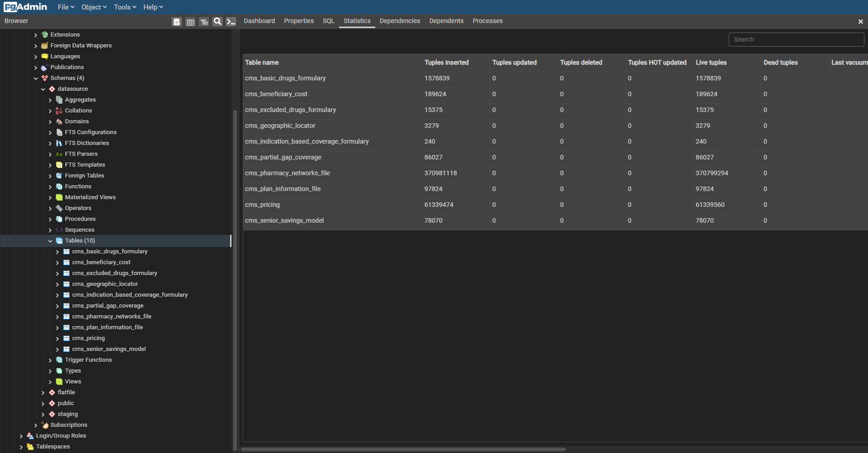The height and width of the screenshot is (453, 868).
Task: Collapse the Schemas (4) node
Action: point(36,78)
